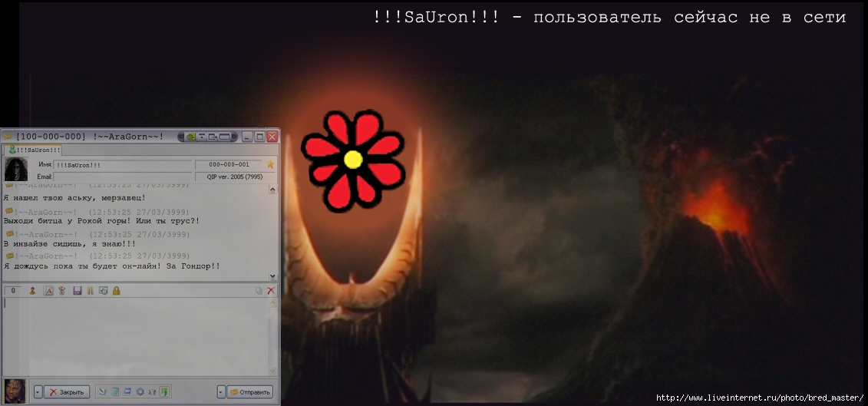Click the envelope icon beside the 'Я нашел твою аську' message
The height and width of the screenshot is (406, 868).
[x=8, y=186]
